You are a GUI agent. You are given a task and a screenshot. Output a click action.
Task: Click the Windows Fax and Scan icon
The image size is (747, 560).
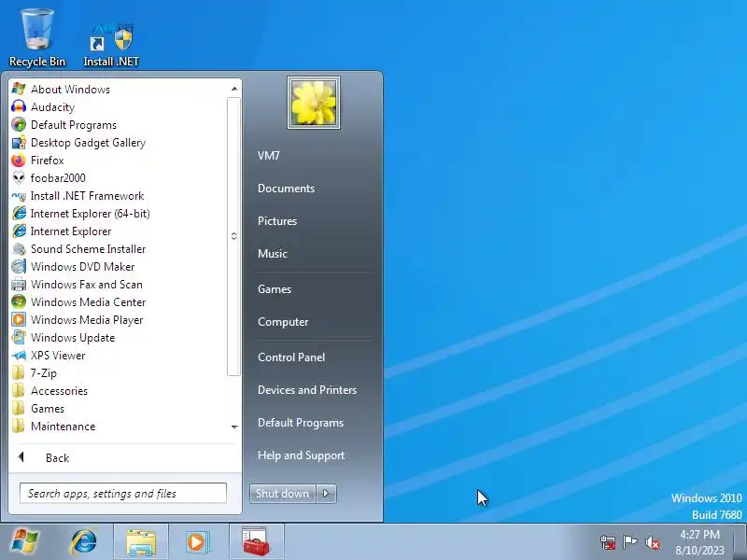point(19,285)
